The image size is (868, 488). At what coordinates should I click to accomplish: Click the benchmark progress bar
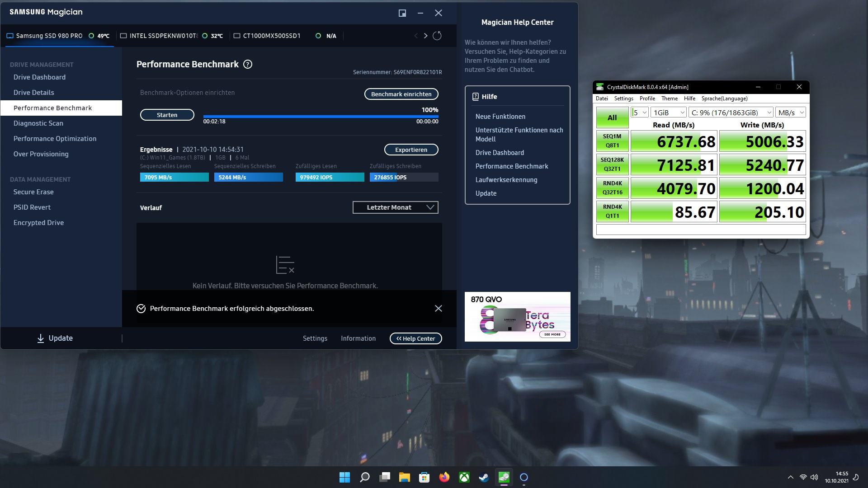click(x=321, y=117)
